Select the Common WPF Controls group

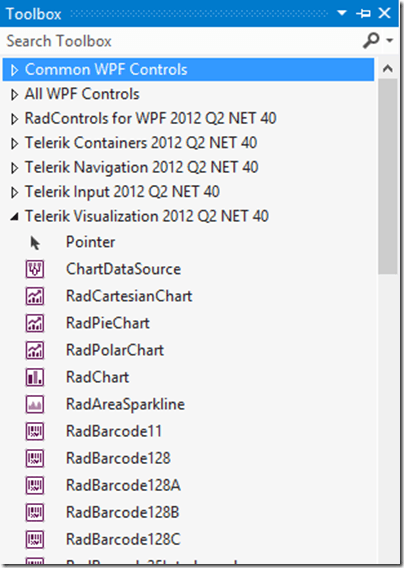tap(188, 70)
